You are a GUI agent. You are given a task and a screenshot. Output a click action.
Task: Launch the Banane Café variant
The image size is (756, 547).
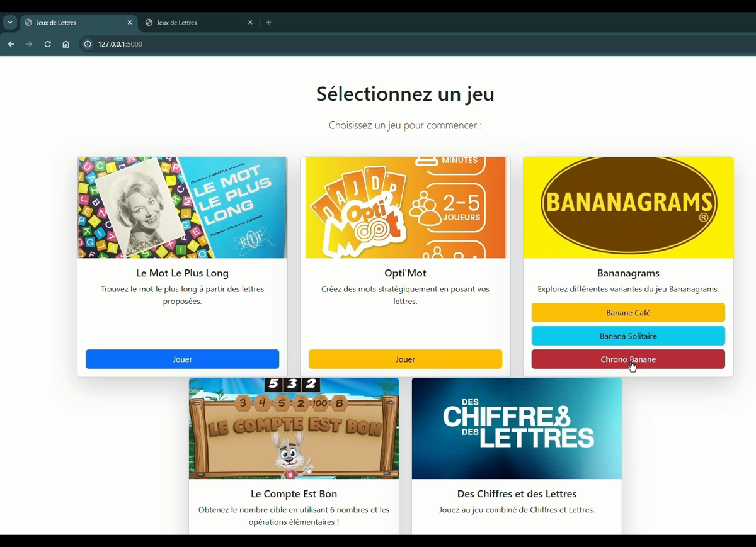click(x=628, y=313)
